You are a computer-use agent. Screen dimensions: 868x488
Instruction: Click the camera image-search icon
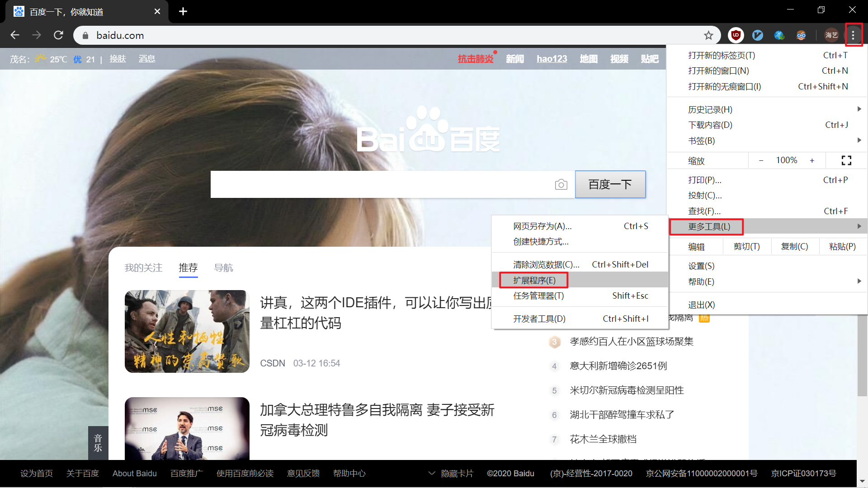tap(561, 184)
